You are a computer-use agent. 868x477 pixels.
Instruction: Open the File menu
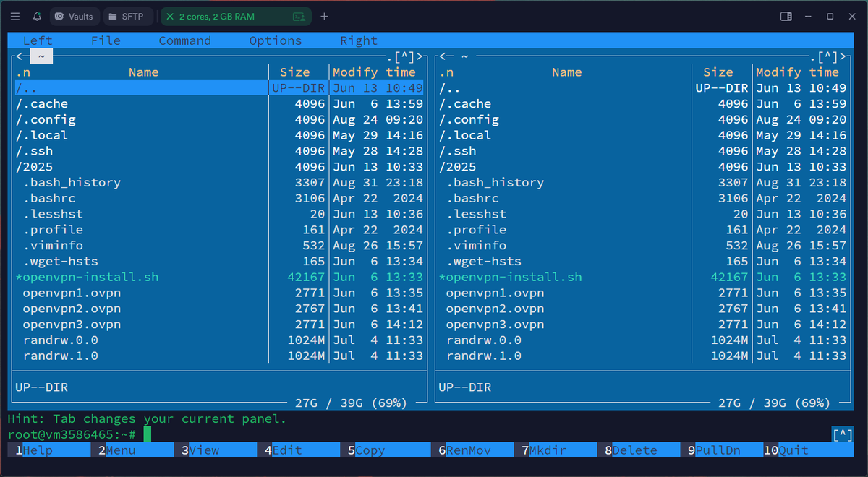(x=106, y=40)
